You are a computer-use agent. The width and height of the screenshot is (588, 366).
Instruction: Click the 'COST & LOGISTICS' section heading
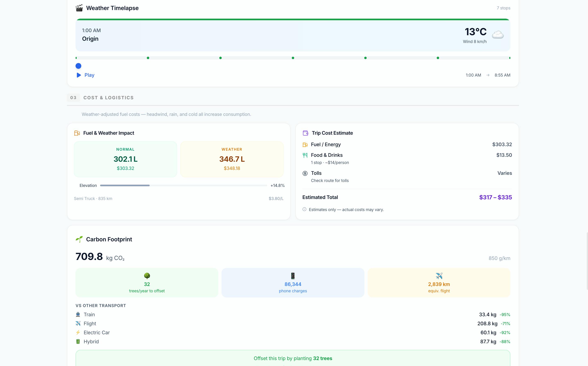(x=109, y=98)
